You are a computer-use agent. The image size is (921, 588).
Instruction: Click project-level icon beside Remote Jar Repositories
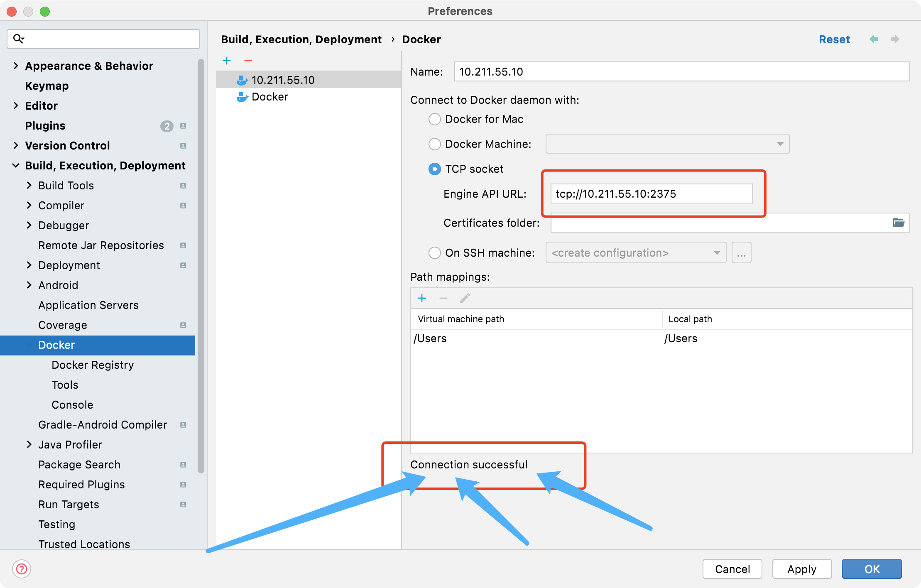183,245
